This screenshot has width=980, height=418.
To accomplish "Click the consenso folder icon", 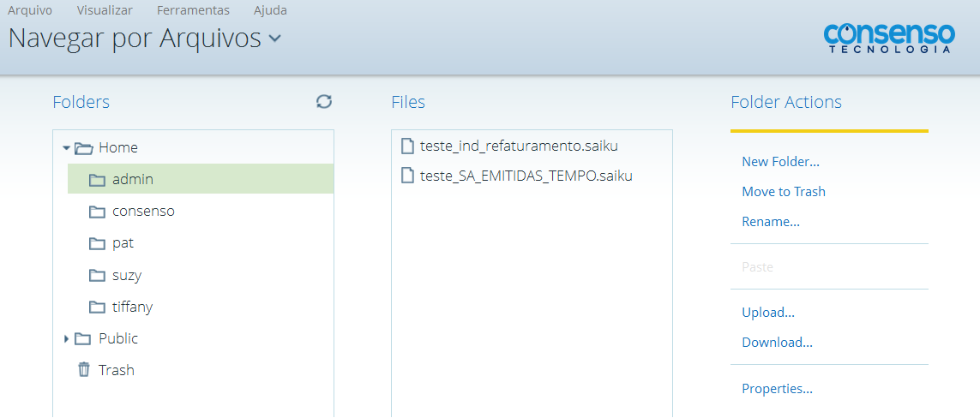I will [x=97, y=212].
